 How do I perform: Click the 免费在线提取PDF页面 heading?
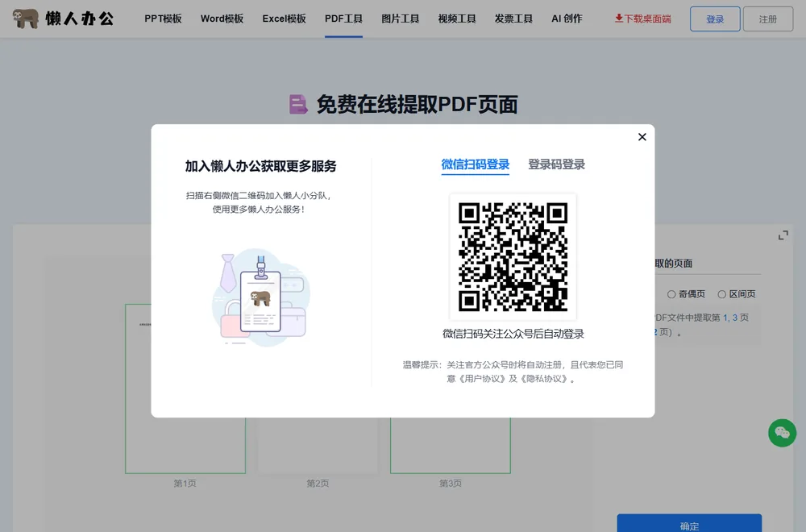(417, 104)
